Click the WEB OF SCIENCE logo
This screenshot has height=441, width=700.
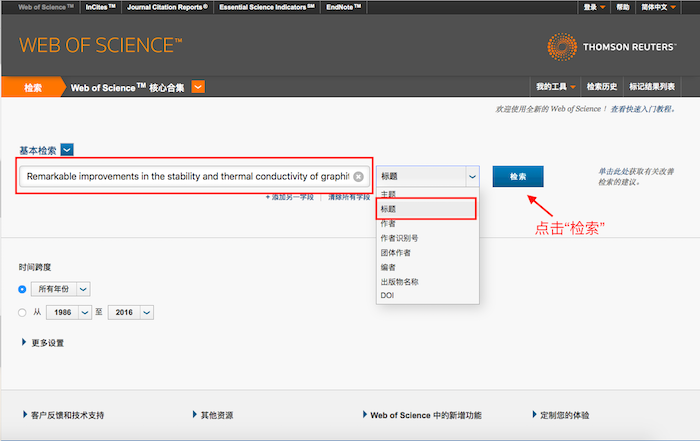click(x=100, y=45)
